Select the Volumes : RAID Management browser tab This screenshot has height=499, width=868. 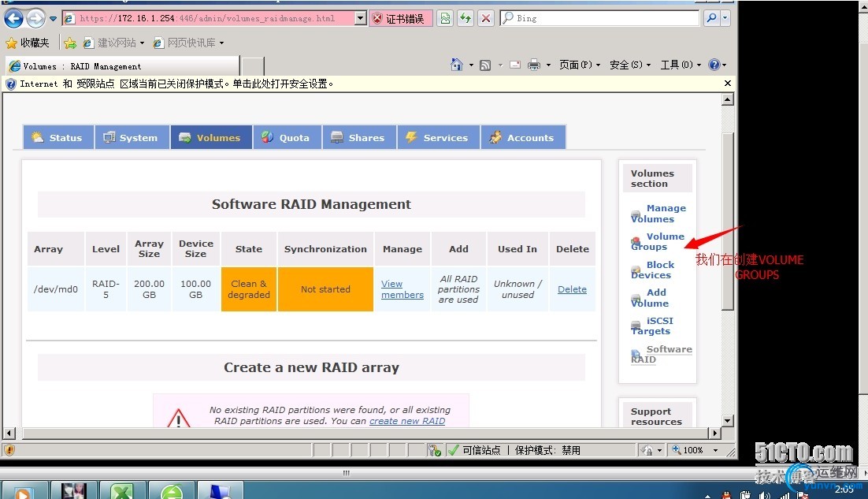click(123, 66)
